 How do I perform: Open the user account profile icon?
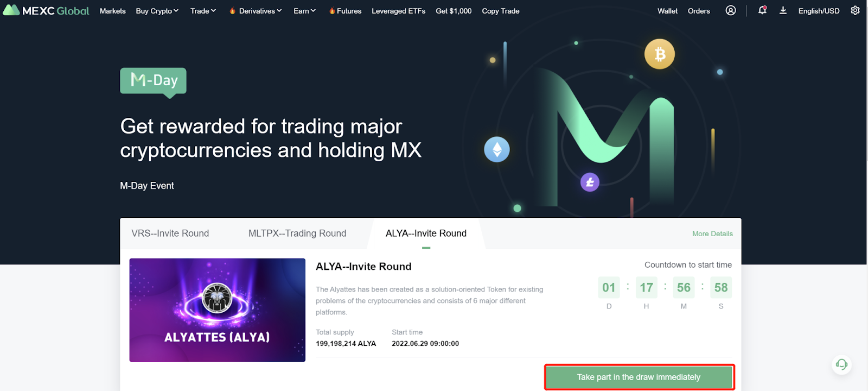[731, 10]
